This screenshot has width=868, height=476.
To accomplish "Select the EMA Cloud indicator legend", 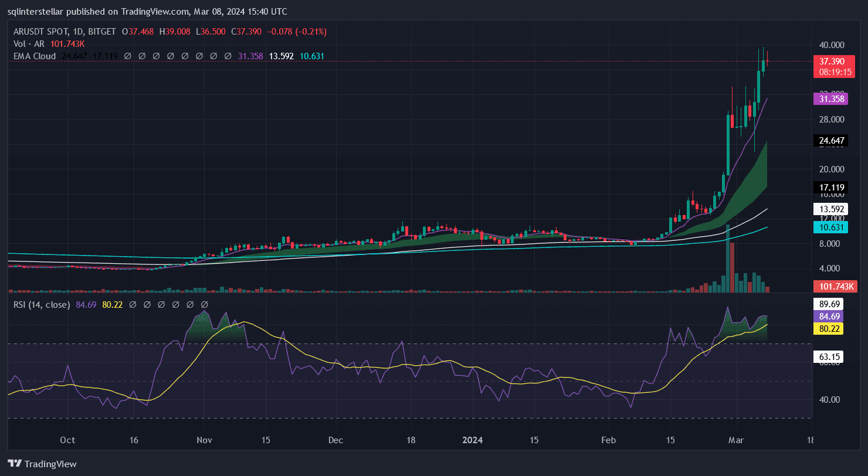I will click(x=35, y=56).
